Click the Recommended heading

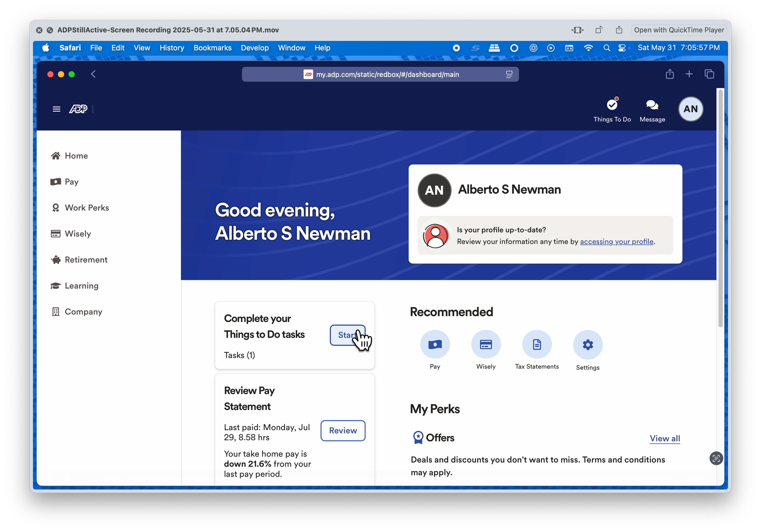pyautogui.click(x=451, y=312)
